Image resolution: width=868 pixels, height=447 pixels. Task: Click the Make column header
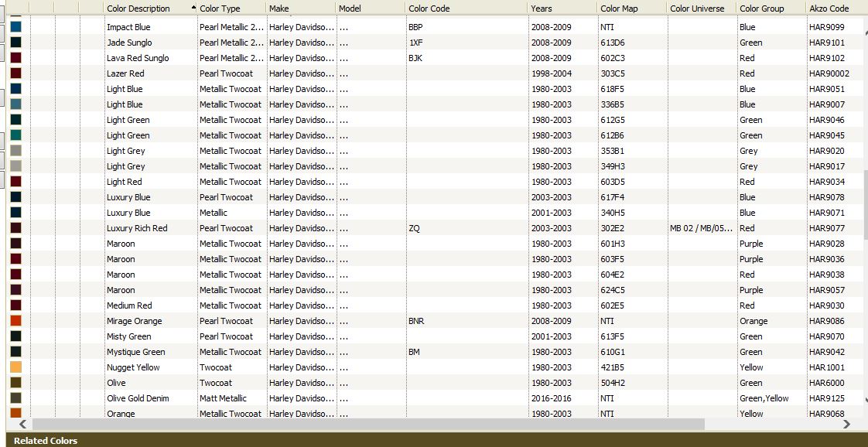click(301, 9)
